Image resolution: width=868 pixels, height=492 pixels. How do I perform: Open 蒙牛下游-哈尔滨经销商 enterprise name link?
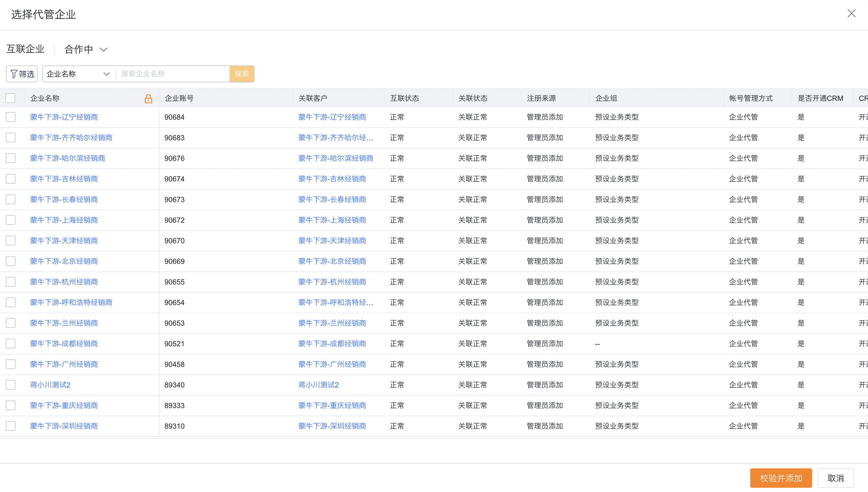[68, 158]
